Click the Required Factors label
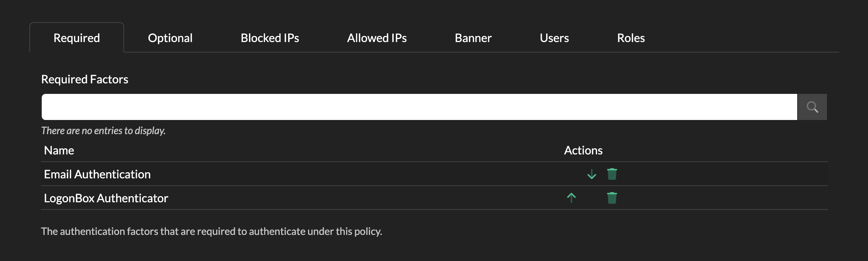 point(85,79)
